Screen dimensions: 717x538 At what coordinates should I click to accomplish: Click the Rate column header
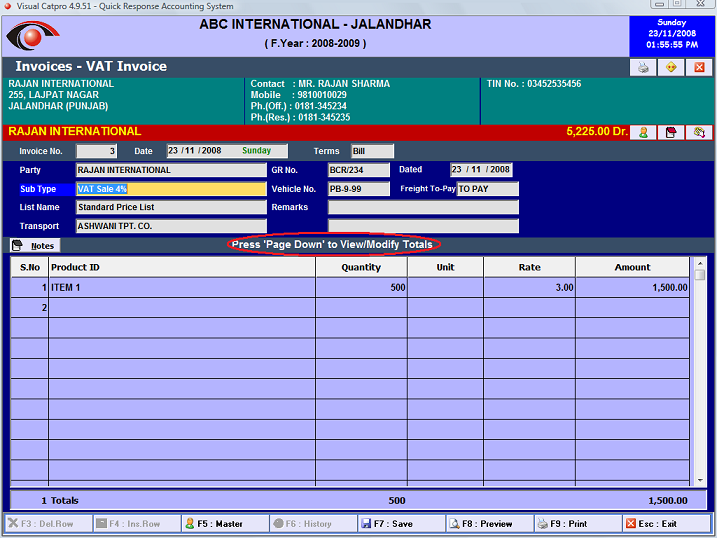[x=530, y=267]
